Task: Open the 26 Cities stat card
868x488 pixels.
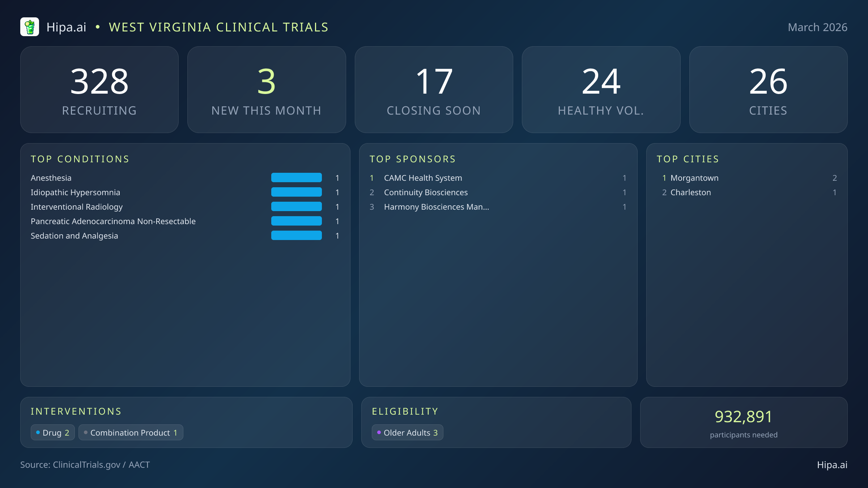Action: [x=768, y=89]
